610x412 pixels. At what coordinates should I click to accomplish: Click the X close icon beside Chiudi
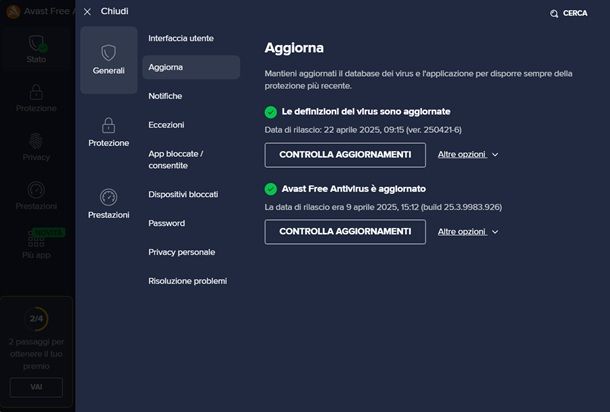click(x=87, y=12)
